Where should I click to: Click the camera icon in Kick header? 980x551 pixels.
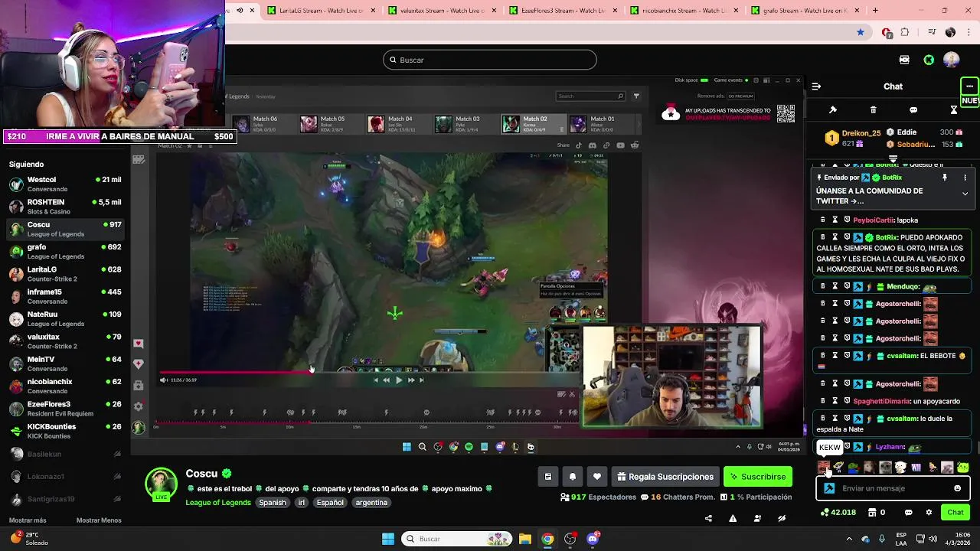[904, 60]
